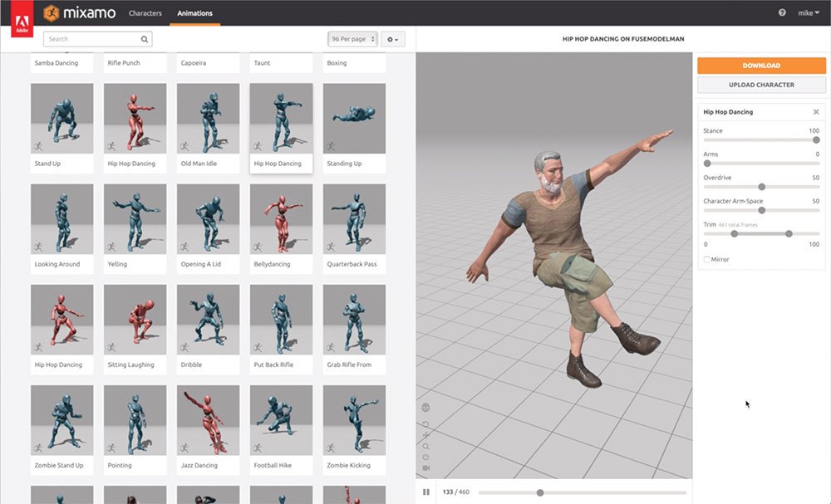
Task: Click runner icon on Bellydancing thumbnail
Action: tap(258, 247)
